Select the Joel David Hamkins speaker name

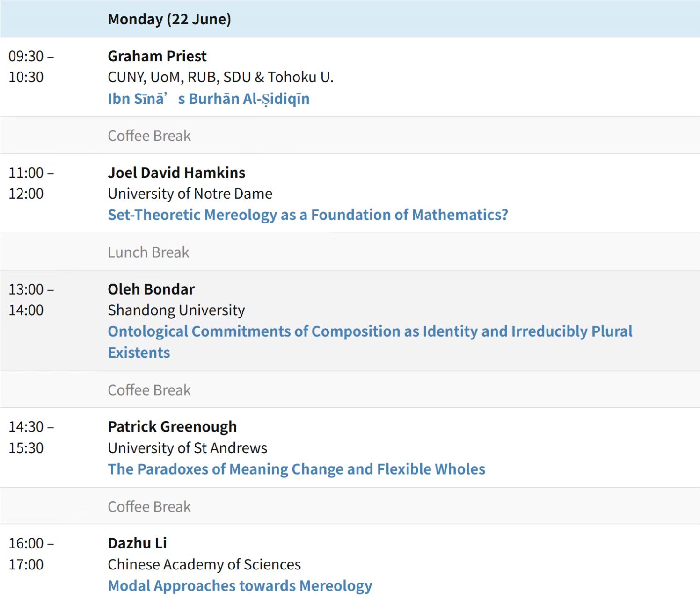(x=176, y=173)
